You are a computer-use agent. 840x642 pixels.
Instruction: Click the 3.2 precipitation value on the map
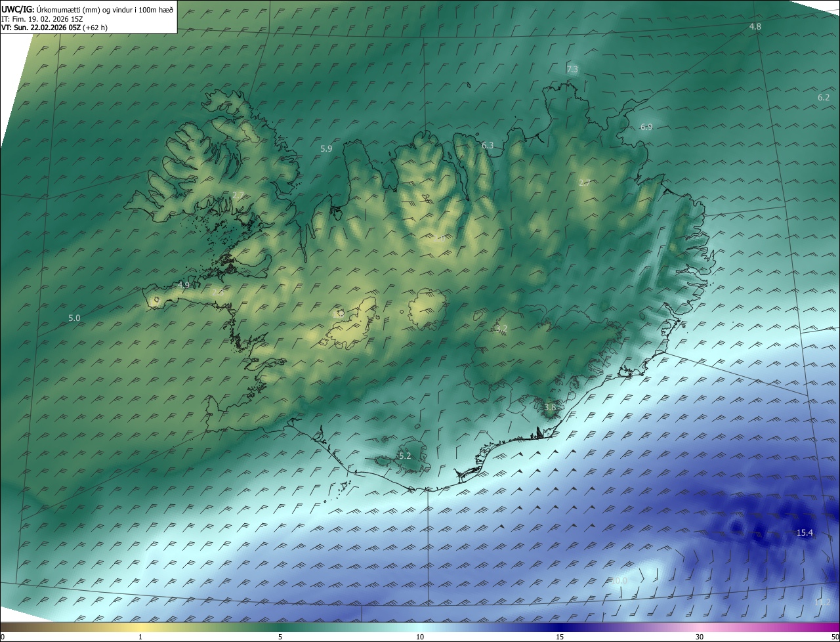click(x=502, y=328)
